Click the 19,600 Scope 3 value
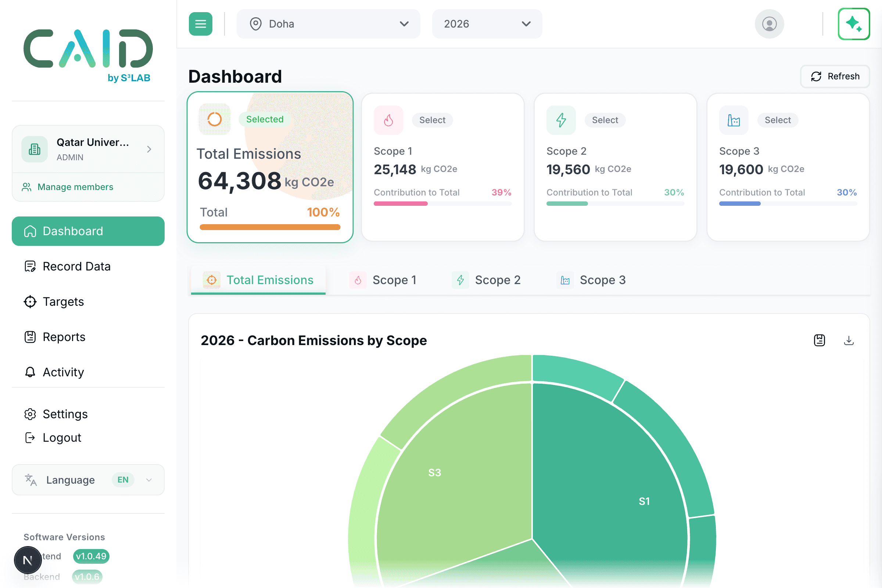Image resolution: width=882 pixels, height=588 pixels. point(741,169)
